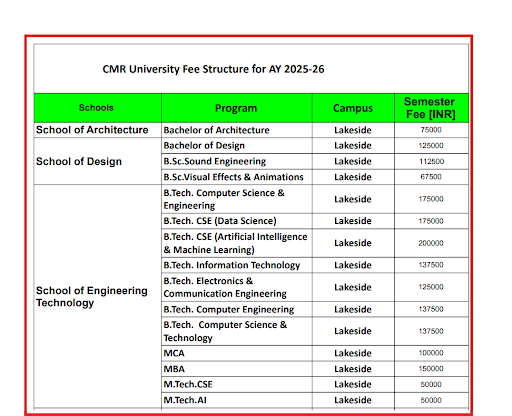512x416 pixels.
Task: Click "Lakeside" in Visual Effects & Animations row
Action: pyautogui.click(x=353, y=177)
